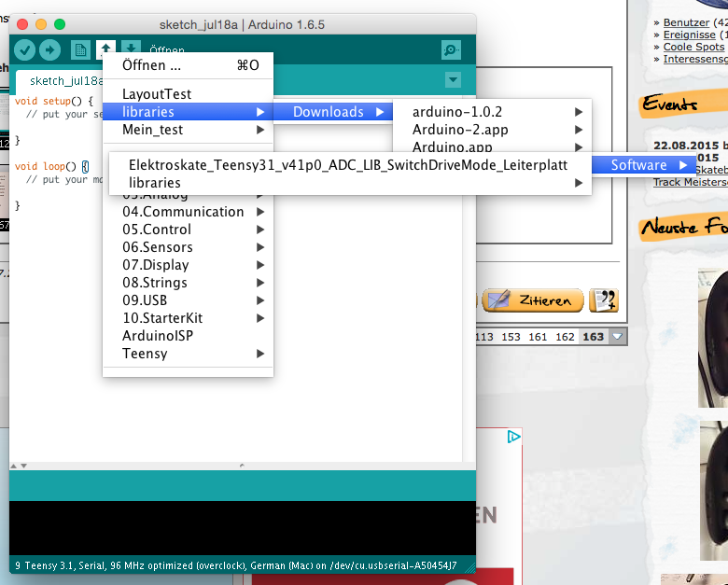Expand 10.StarterKit examples
The image size is (728, 585).
[x=188, y=318]
